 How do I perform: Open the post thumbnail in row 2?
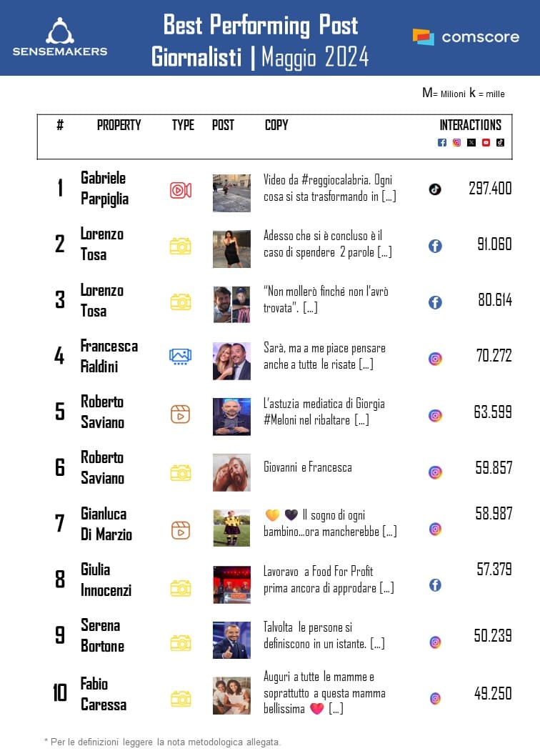point(231,249)
